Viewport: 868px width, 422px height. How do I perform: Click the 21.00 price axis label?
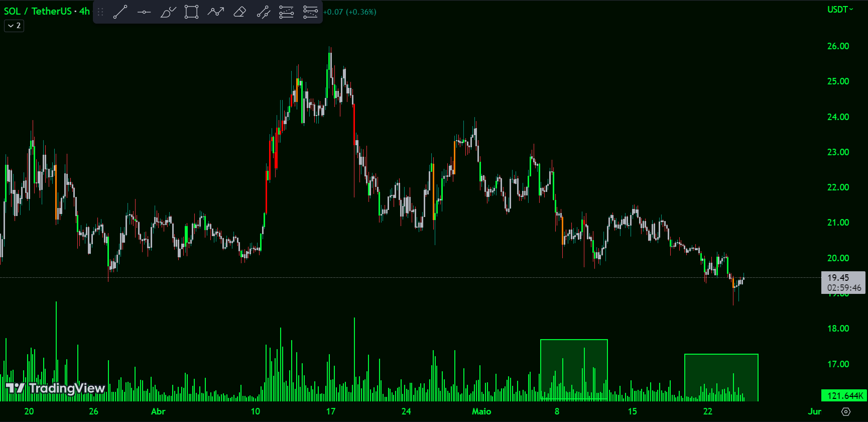tap(838, 223)
